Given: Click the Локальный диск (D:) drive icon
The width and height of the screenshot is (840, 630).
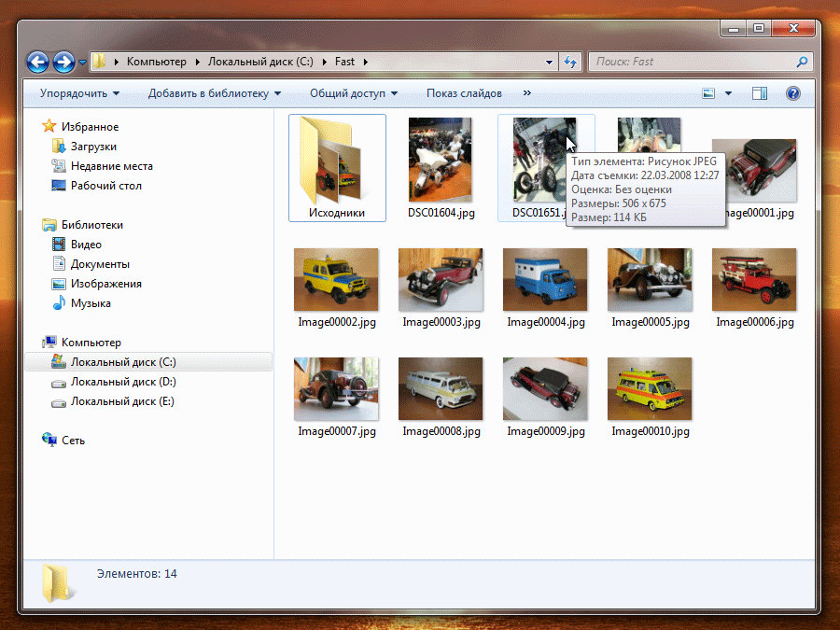Looking at the screenshot, I should coord(59,383).
